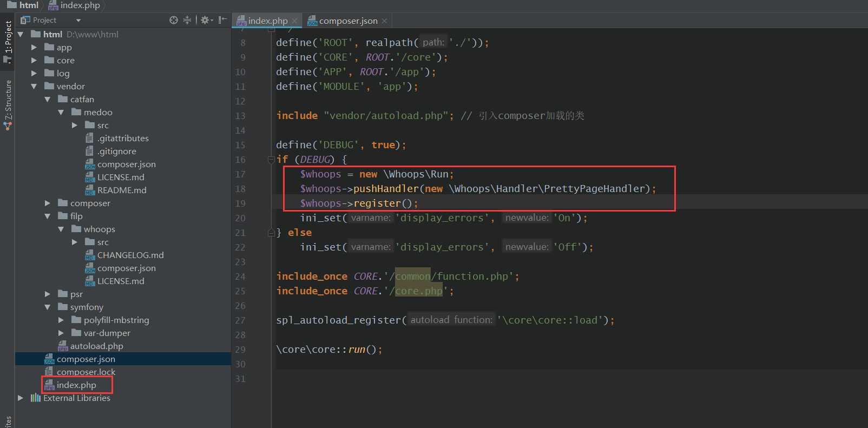Expand the polyfill-mbstring folder
868x428 pixels.
point(61,320)
